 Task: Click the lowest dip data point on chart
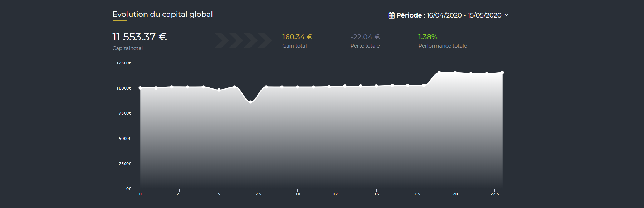tap(250, 102)
